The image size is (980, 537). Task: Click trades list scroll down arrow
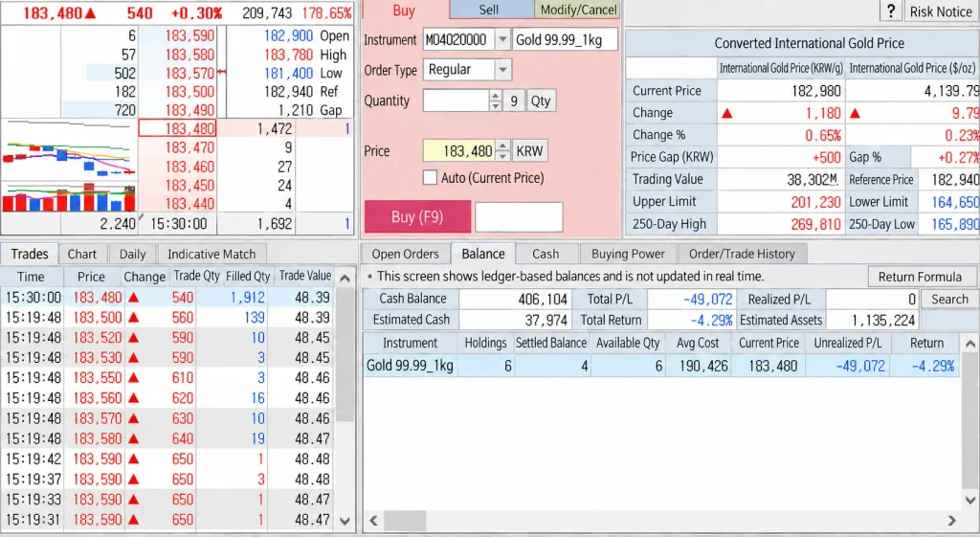tap(345, 520)
